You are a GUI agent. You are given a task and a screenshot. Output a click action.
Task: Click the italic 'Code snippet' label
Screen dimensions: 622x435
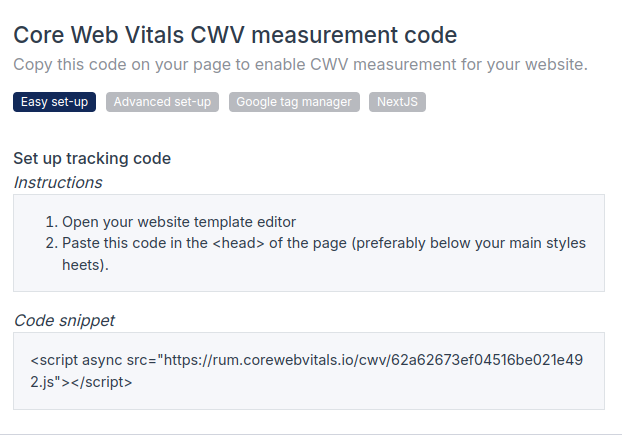click(x=64, y=320)
